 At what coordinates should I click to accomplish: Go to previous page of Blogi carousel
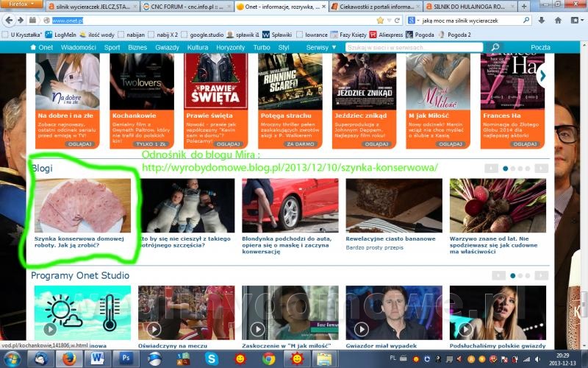(491, 169)
